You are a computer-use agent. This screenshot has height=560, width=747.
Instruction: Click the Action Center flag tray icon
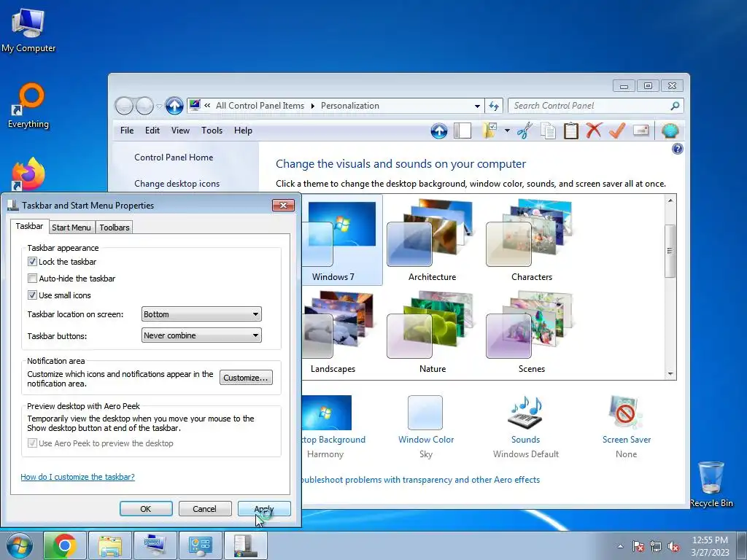(638, 546)
